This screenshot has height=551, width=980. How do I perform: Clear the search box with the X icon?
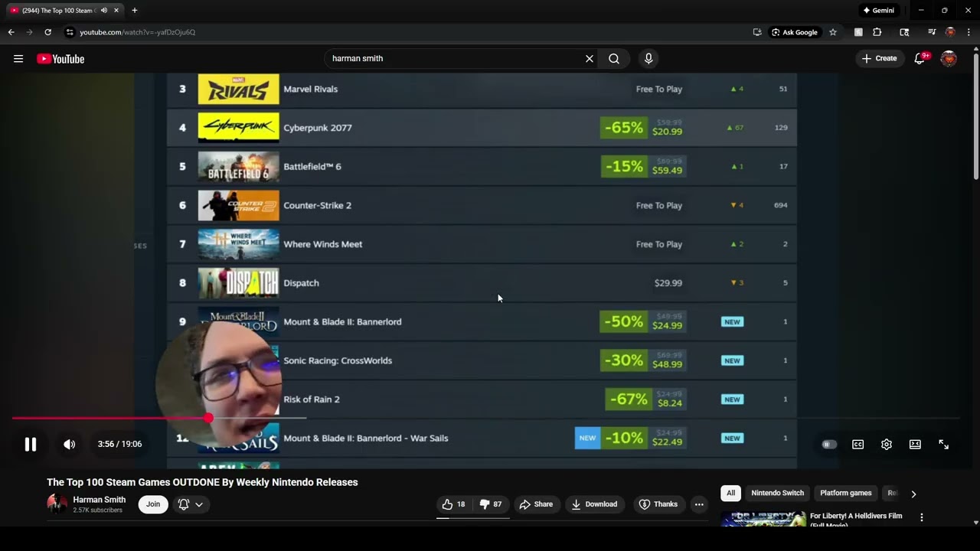pyautogui.click(x=590, y=59)
